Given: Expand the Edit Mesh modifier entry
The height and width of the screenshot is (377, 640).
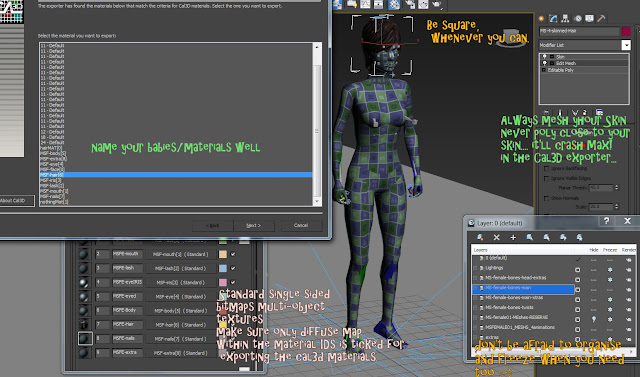Looking at the screenshot, I should coord(552,63).
